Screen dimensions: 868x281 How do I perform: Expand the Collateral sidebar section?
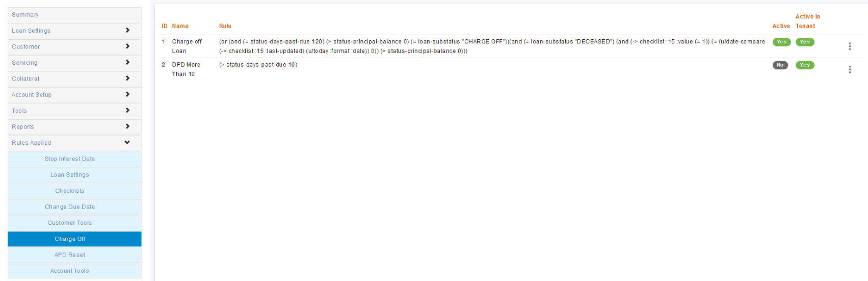tap(74, 79)
